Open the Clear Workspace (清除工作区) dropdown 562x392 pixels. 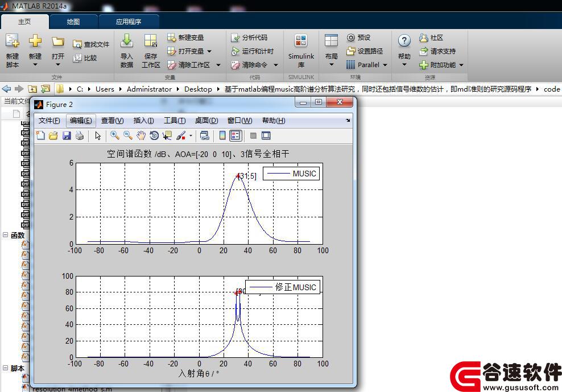point(218,65)
